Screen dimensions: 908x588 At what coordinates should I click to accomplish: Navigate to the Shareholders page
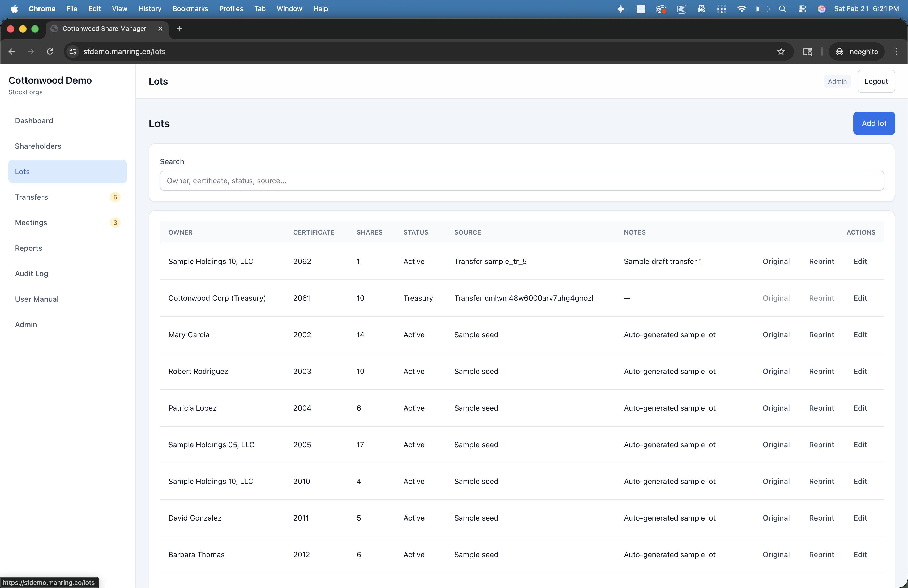point(38,146)
